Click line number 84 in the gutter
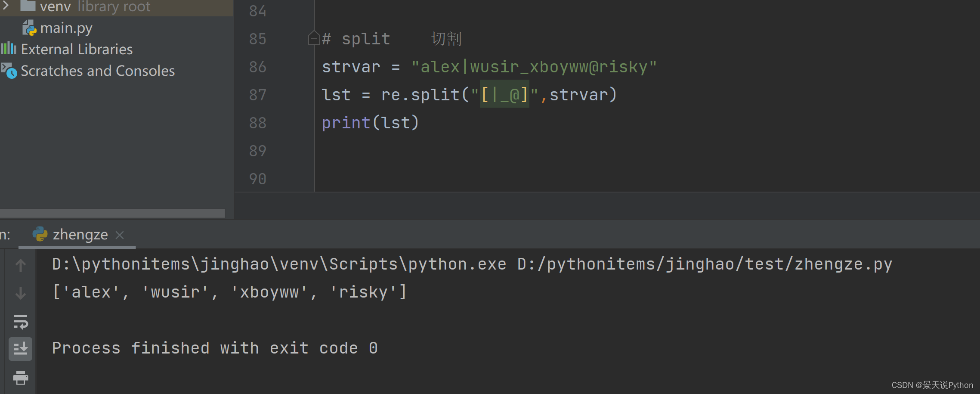Viewport: 980px width, 394px height. [x=257, y=11]
